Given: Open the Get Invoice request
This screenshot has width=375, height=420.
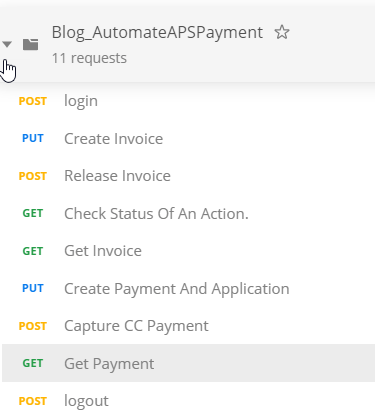Looking at the screenshot, I should tap(188, 251).
